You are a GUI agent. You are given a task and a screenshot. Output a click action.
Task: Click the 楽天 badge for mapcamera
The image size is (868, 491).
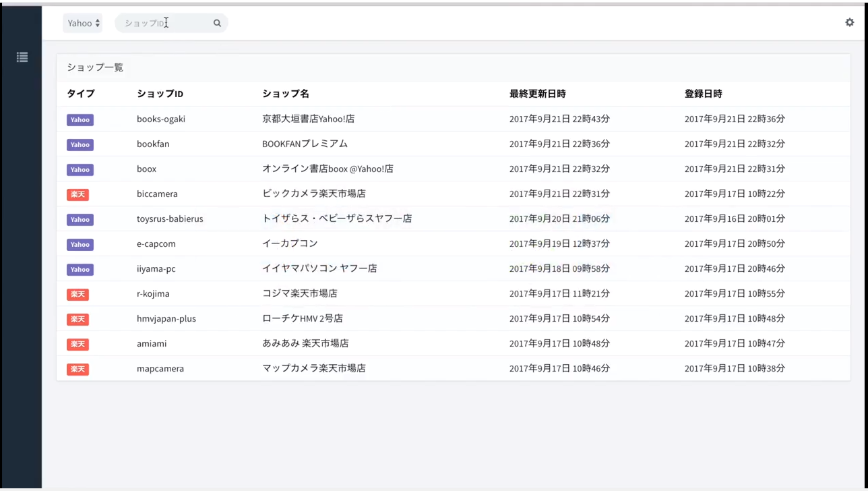click(x=77, y=369)
